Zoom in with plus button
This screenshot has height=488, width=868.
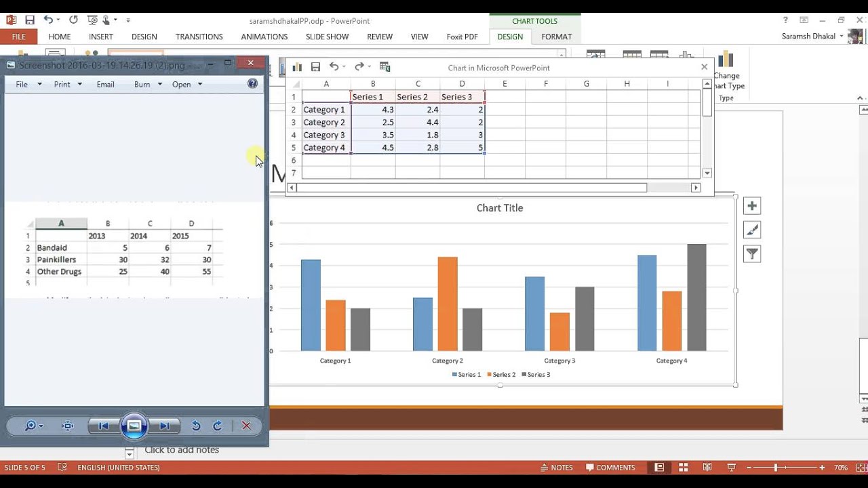coord(822,468)
